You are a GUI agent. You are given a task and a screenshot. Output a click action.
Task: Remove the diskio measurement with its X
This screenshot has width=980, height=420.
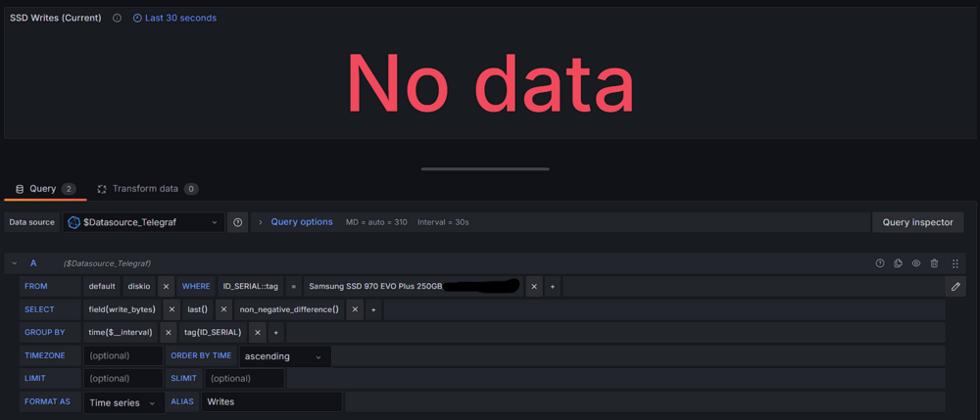[166, 287]
